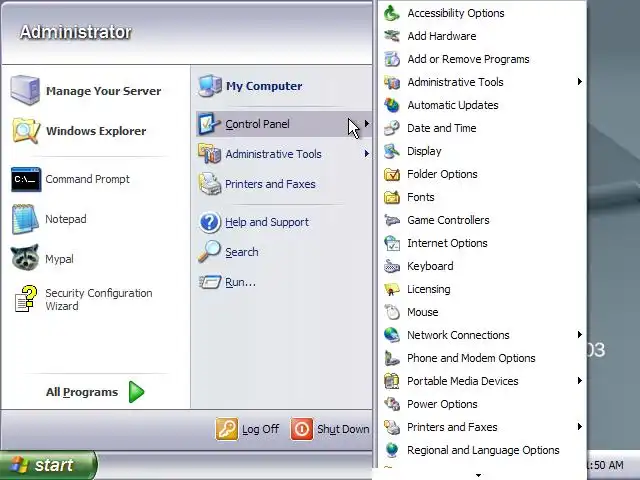Click the Help and Support question mark icon
Viewport: 640px width, 480px height.
(x=210, y=222)
